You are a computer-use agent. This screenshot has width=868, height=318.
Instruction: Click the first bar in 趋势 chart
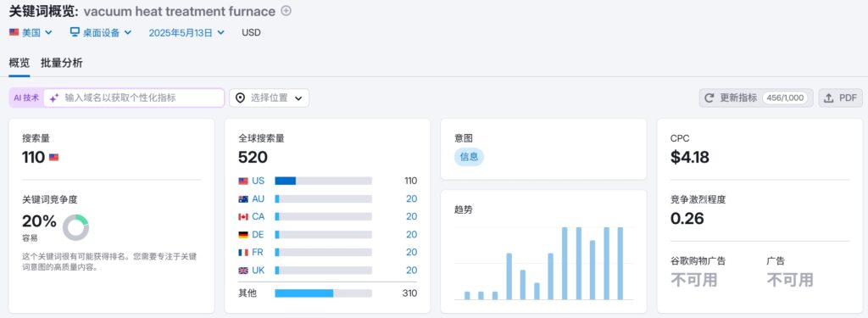tap(467, 295)
